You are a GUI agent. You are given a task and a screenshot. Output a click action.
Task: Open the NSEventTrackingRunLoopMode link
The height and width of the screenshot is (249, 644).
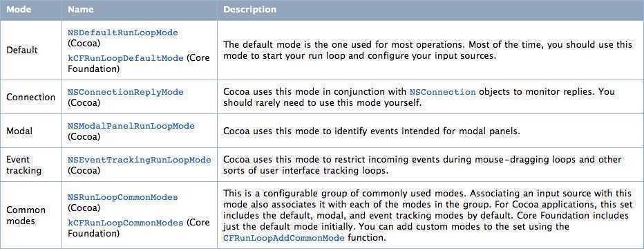pyautogui.click(x=140, y=159)
